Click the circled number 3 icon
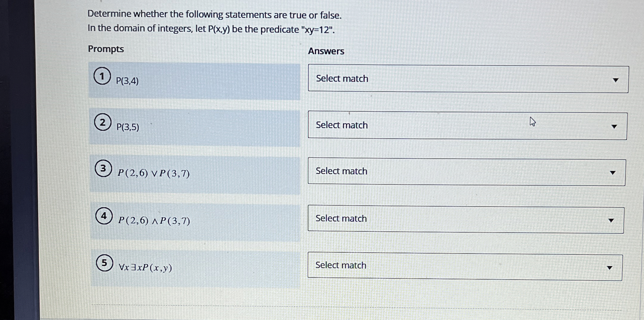Viewport: 644px width, 320px height. (x=103, y=169)
